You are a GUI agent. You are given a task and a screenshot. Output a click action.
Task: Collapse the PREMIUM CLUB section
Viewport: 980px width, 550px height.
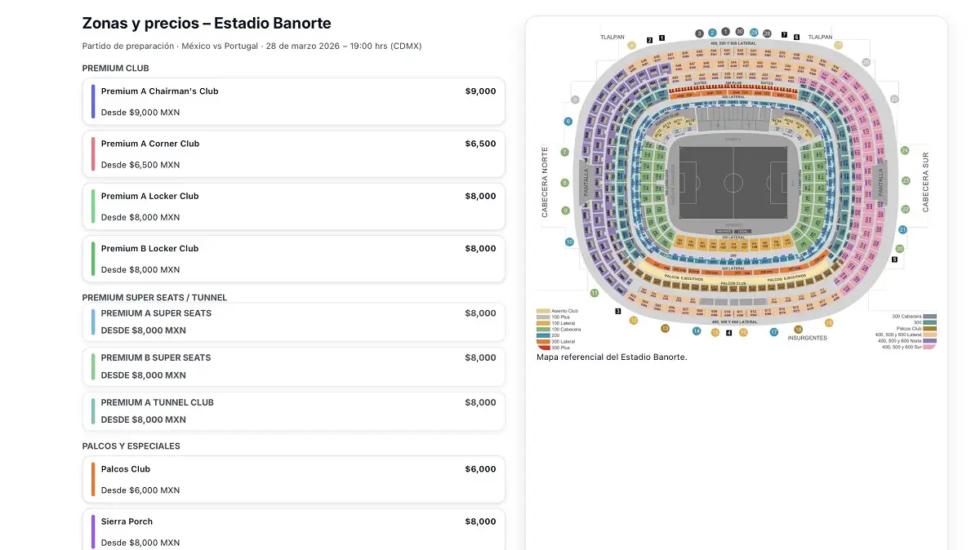coord(115,68)
